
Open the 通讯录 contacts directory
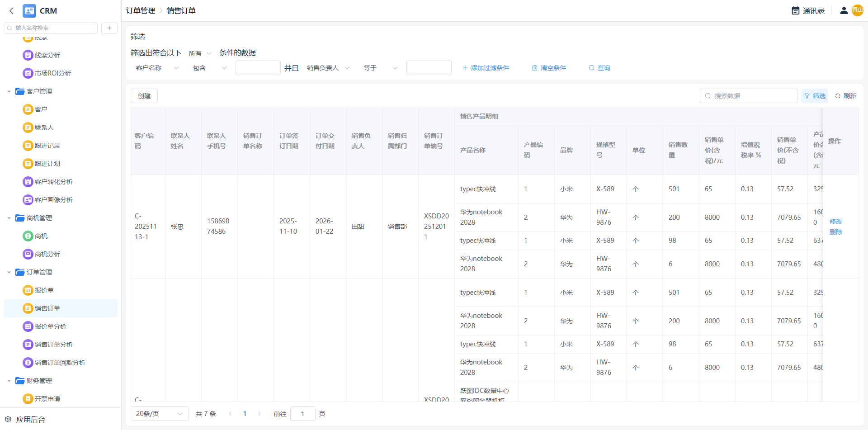point(808,11)
